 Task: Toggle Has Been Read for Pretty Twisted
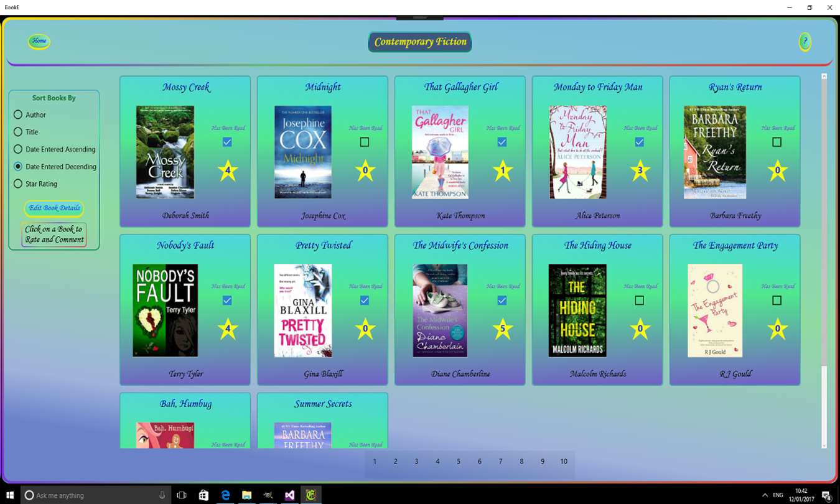tap(365, 301)
